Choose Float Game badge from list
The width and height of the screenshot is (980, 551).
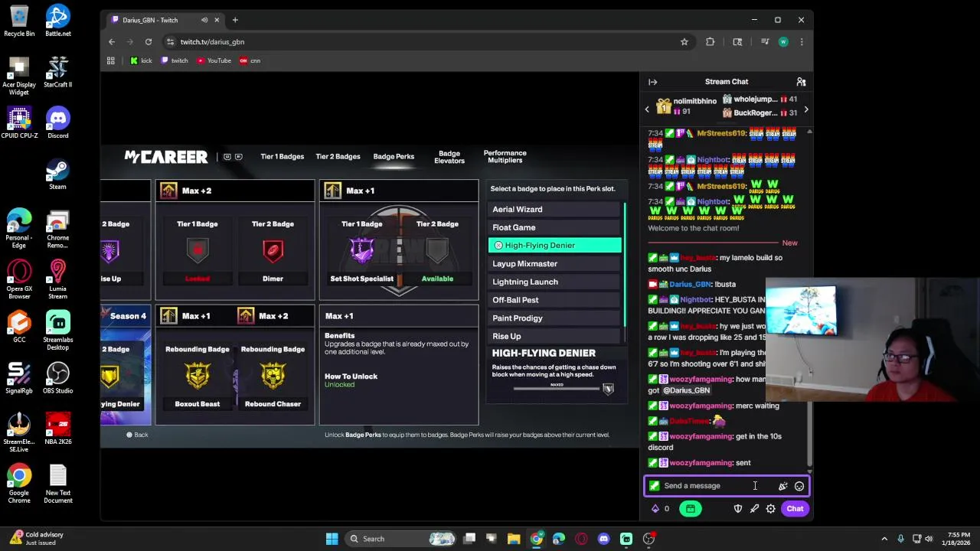555,227
